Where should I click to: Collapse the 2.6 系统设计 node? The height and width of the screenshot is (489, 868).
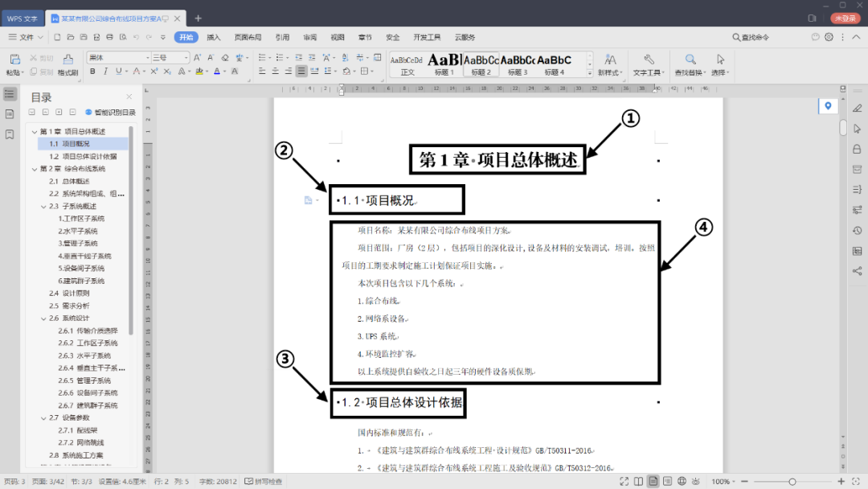[x=43, y=318]
